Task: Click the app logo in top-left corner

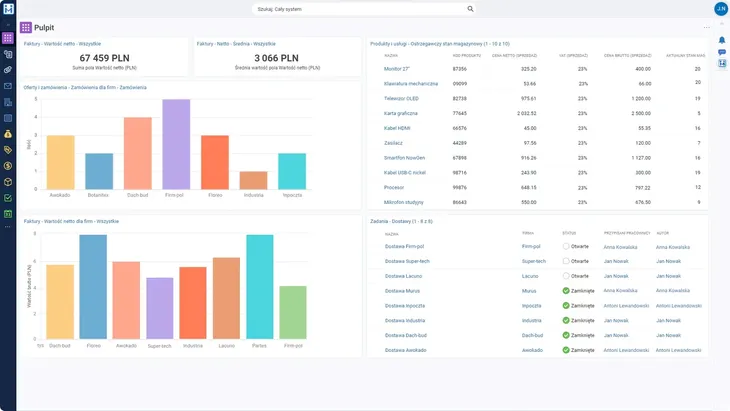Action: point(8,9)
